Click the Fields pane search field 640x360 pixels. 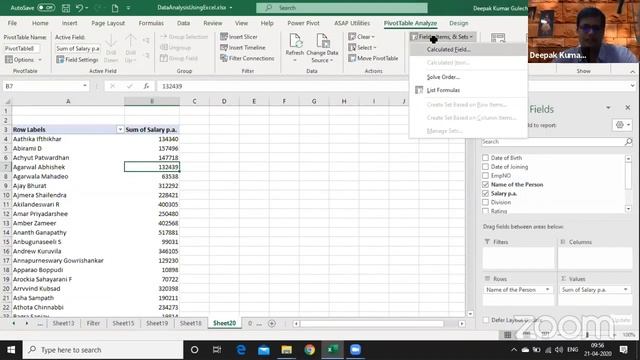click(553, 142)
